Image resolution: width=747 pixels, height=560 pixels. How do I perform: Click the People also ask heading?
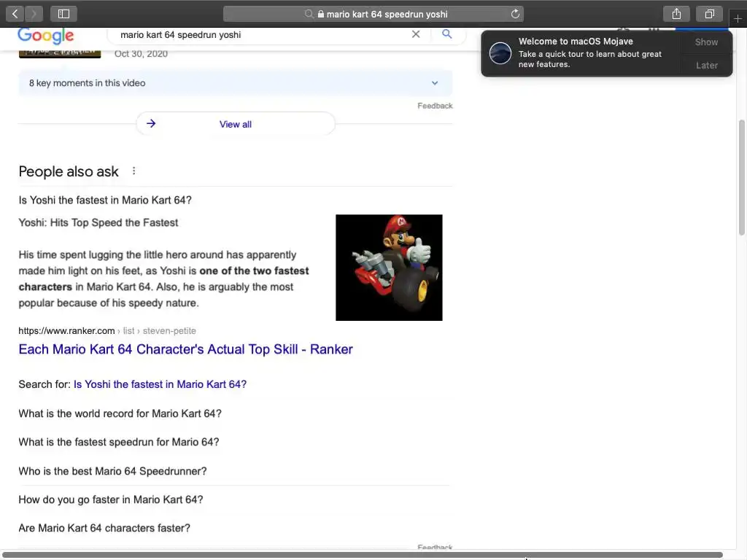tap(69, 171)
